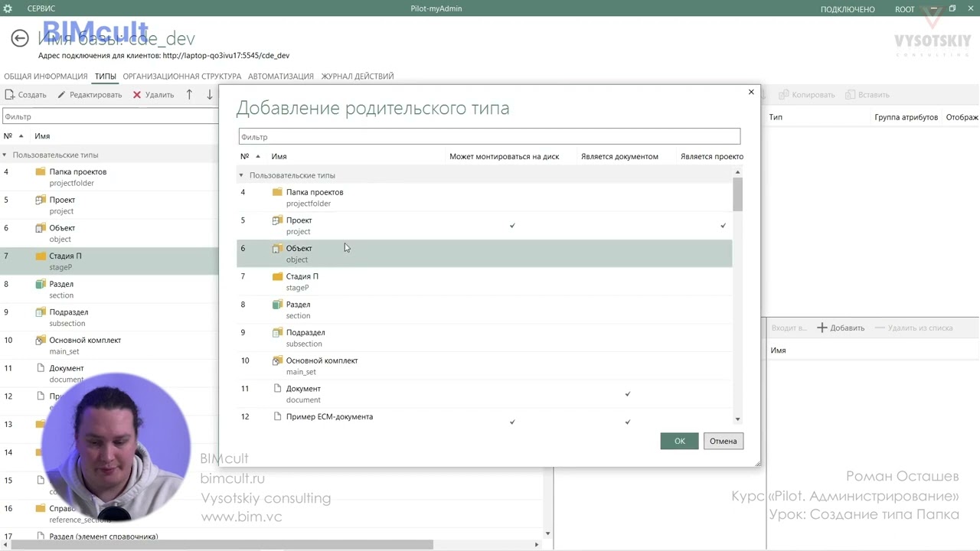Open ОРГАНИЗАЦИОННАЯ СТРУКТУРА tab
The height and width of the screenshot is (551, 980).
point(182,77)
